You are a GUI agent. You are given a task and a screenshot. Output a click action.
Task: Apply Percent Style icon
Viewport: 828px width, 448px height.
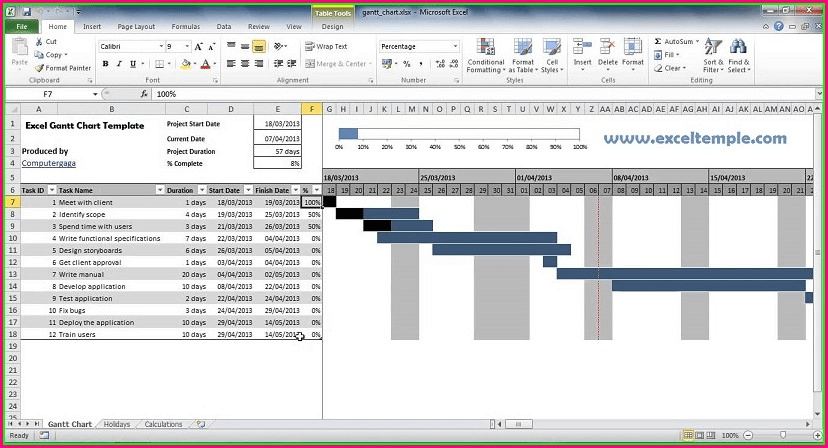click(407, 64)
